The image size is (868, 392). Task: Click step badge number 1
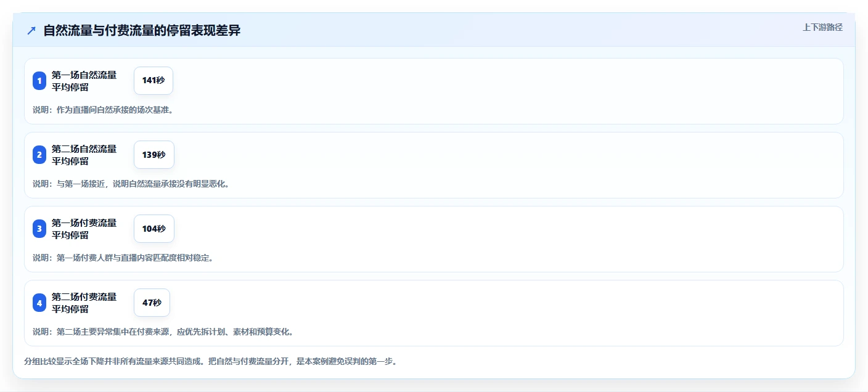pos(39,81)
